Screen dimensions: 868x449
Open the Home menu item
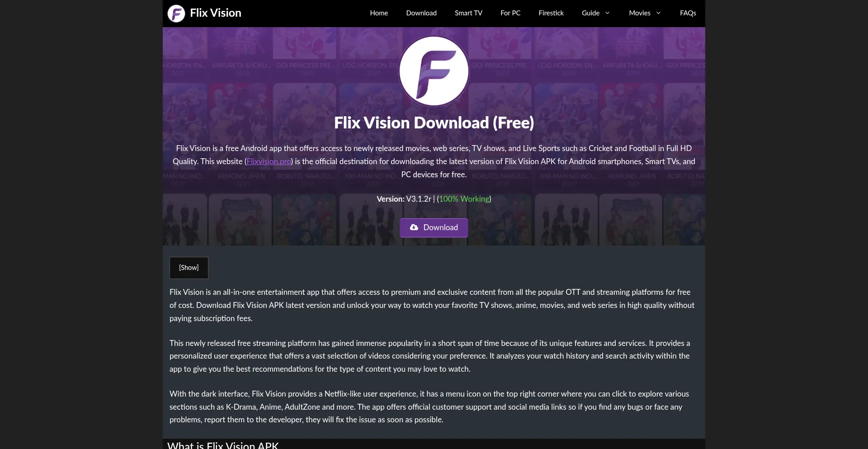pyautogui.click(x=379, y=13)
